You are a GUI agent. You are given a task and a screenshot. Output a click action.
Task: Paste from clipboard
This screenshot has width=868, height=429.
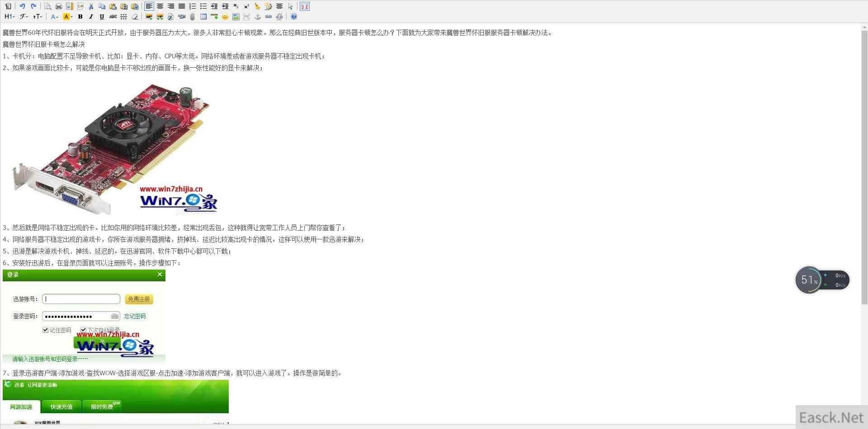tap(113, 6)
